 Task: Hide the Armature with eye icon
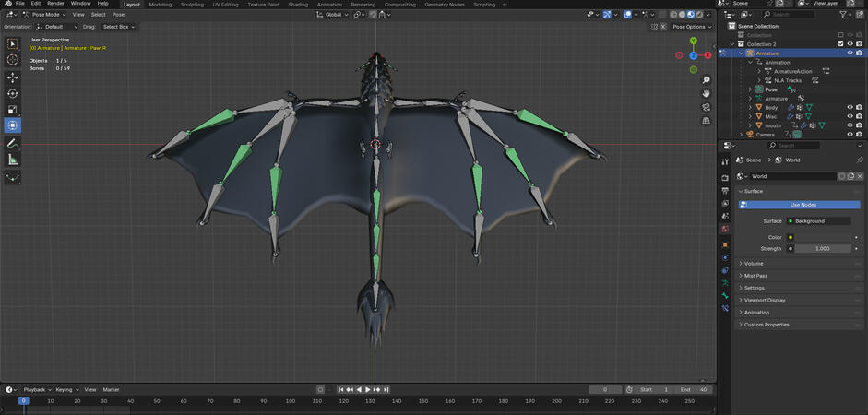(x=850, y=53)
